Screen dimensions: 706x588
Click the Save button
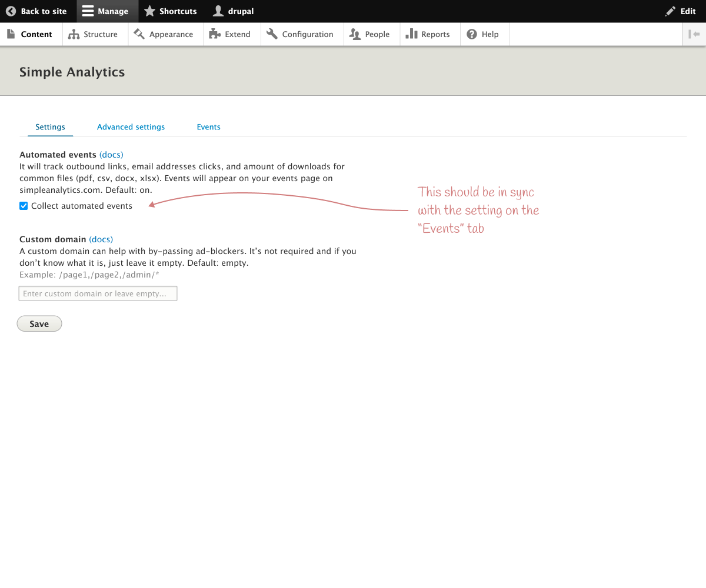[x=39, y=323]
